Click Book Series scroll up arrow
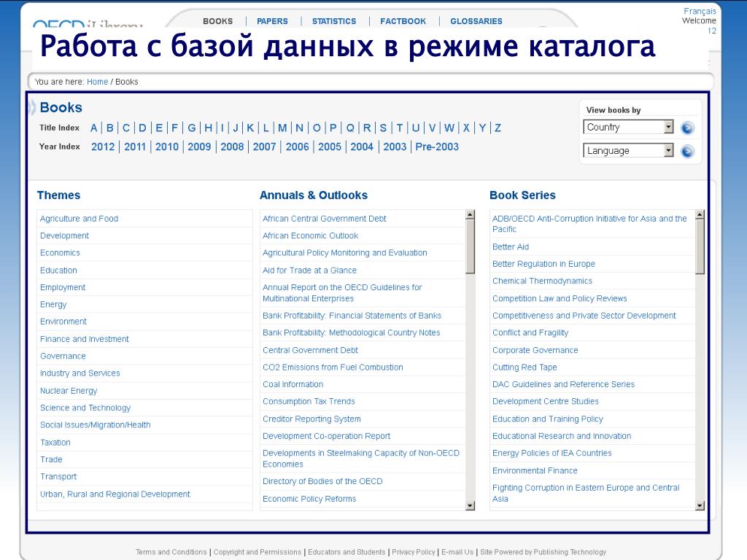The width and height of the screenshot is (747, 560). [x=700, y=214]
